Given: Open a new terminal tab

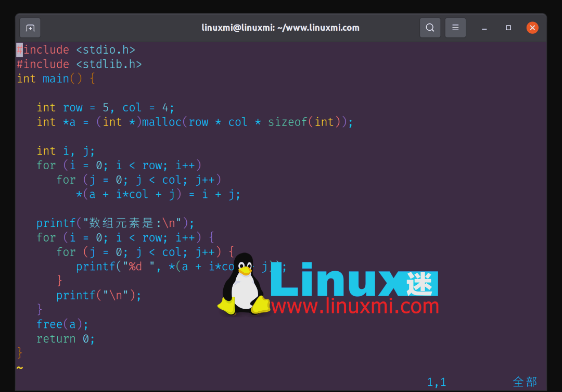Looking at the screenshot, I should (x=30, y=28).
